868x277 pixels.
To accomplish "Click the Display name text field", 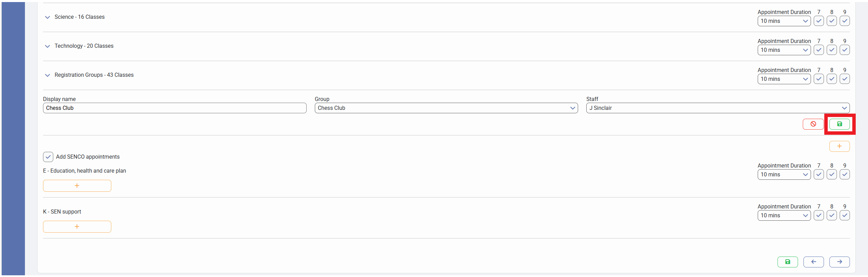I will [174, 108].
